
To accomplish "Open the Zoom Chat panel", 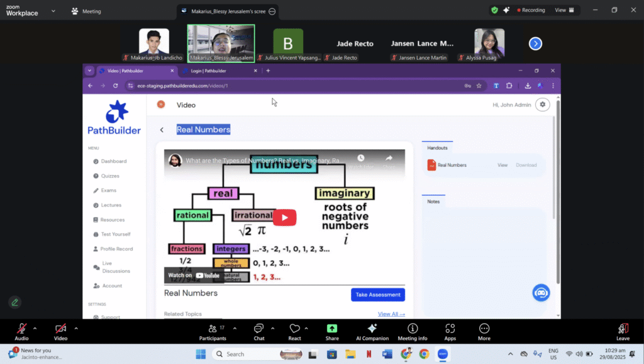I will pyautogui.click(x=258, y=329).
